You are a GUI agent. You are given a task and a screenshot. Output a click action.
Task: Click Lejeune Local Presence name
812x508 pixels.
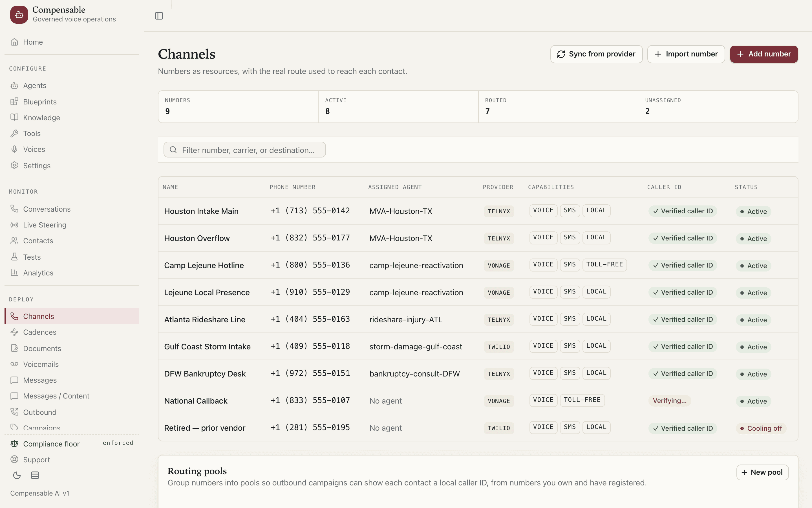207,292
